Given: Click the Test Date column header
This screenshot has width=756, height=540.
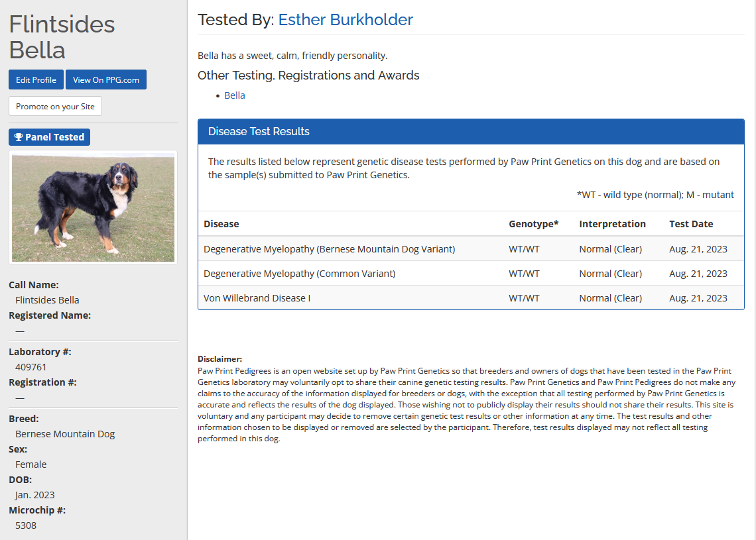Looking at the screenshot, I should pos(691,224).
